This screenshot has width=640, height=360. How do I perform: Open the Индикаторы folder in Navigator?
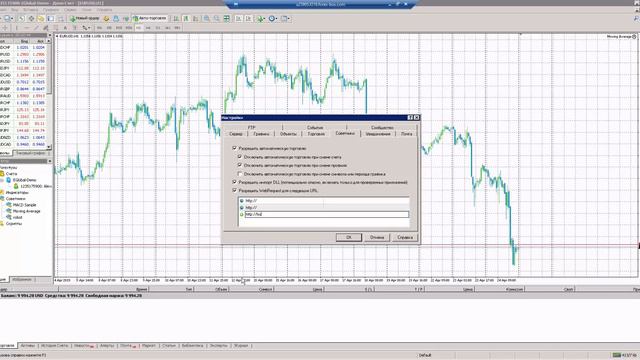click(17, 192)
